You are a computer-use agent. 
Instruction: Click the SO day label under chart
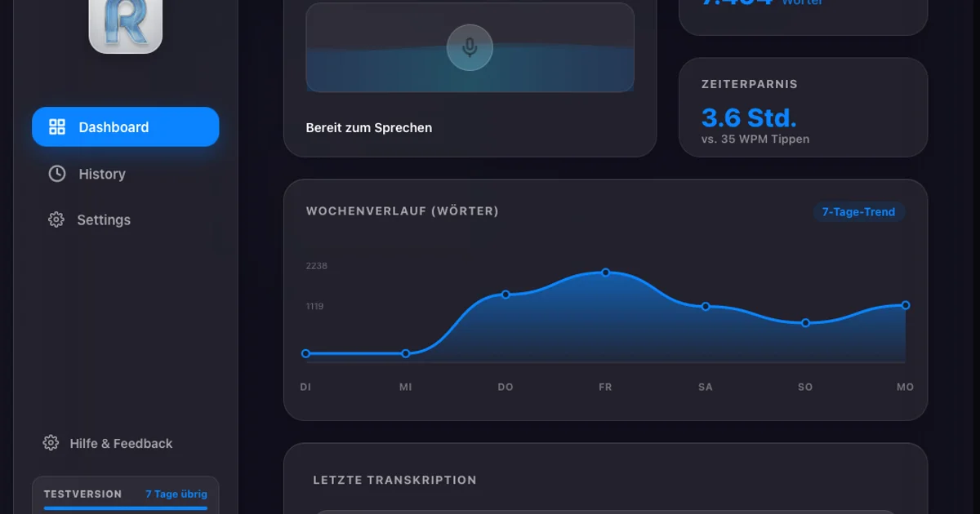(x=805, y=387)
